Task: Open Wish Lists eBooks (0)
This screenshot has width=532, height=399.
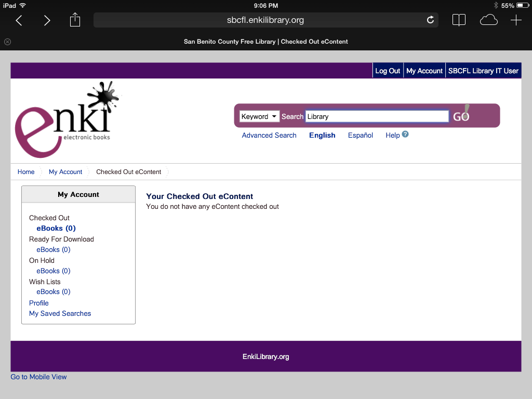Action: (54, 291)
